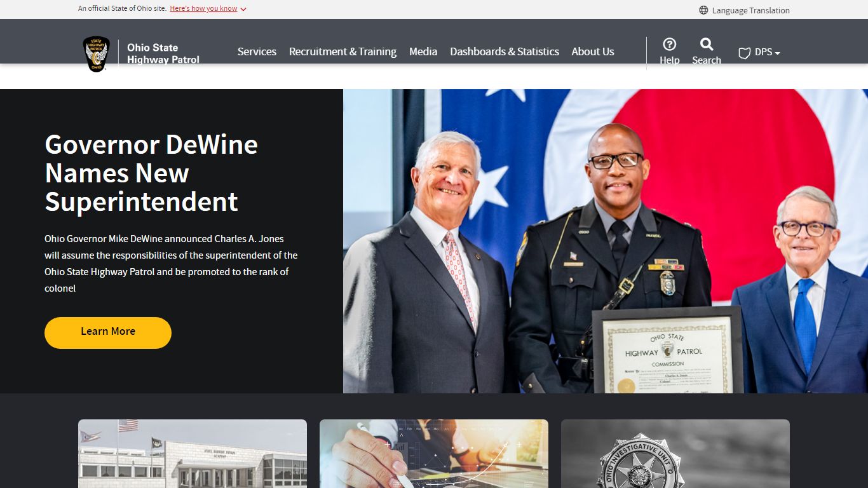Open the Ohio Investigative Unit badge card
Image resolution: width=868 pixels, height=488 pixels.
(x=675, y=454)
